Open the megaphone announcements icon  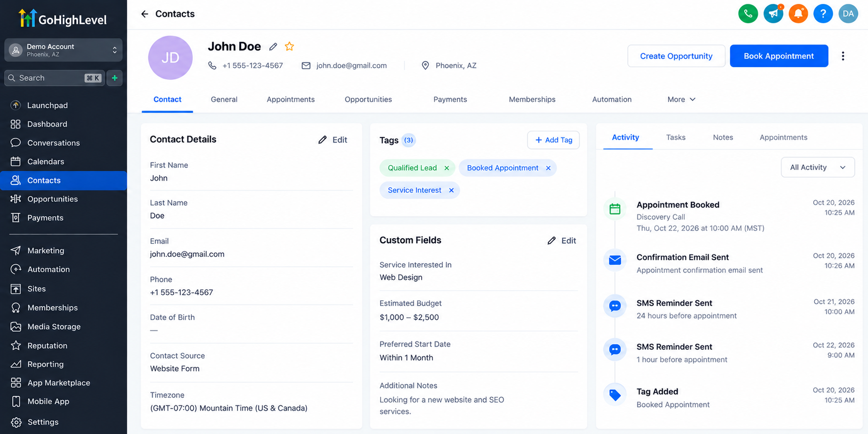coord(773,14)
